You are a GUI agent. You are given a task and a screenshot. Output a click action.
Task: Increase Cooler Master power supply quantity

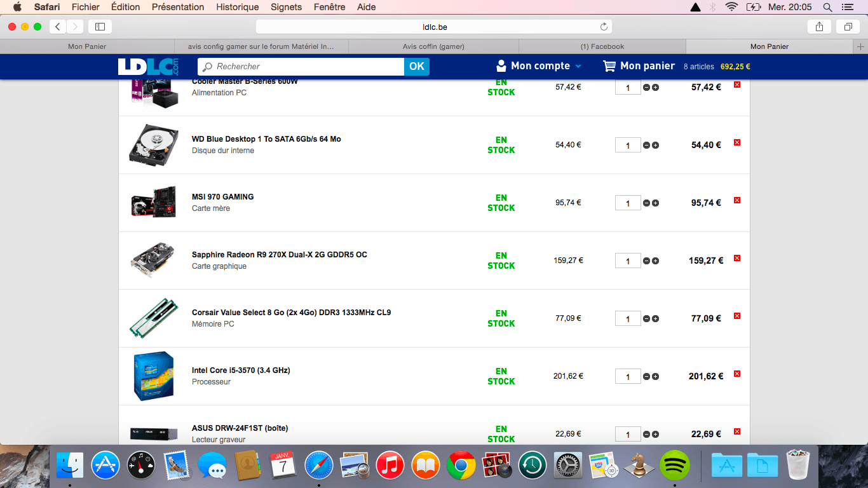coord(655,88)
